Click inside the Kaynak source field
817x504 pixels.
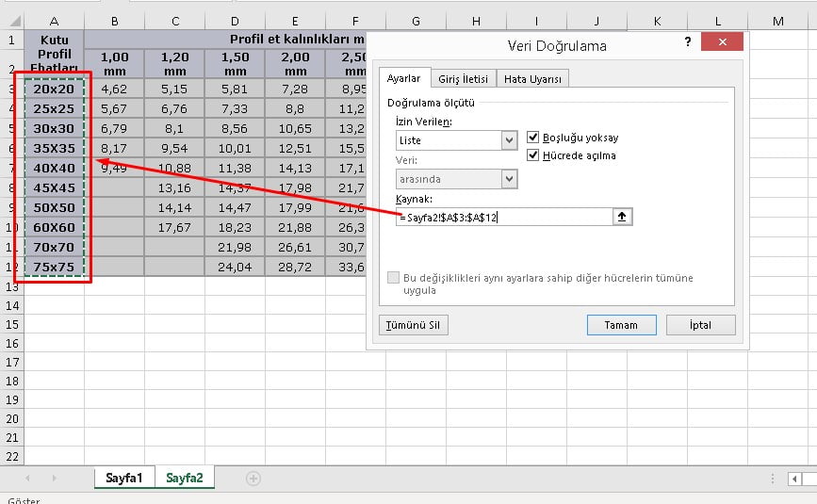coord(504,218)
